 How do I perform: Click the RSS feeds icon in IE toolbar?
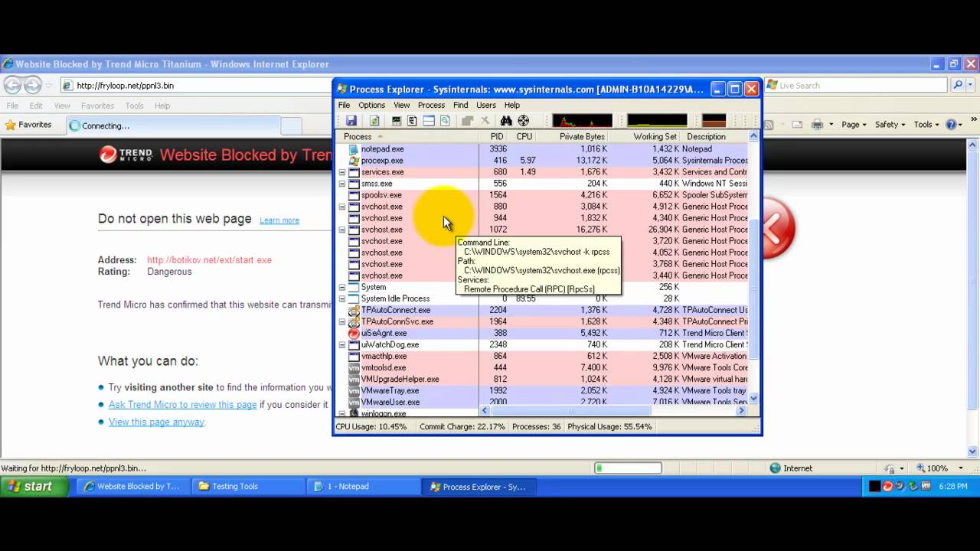click(768, 125)
